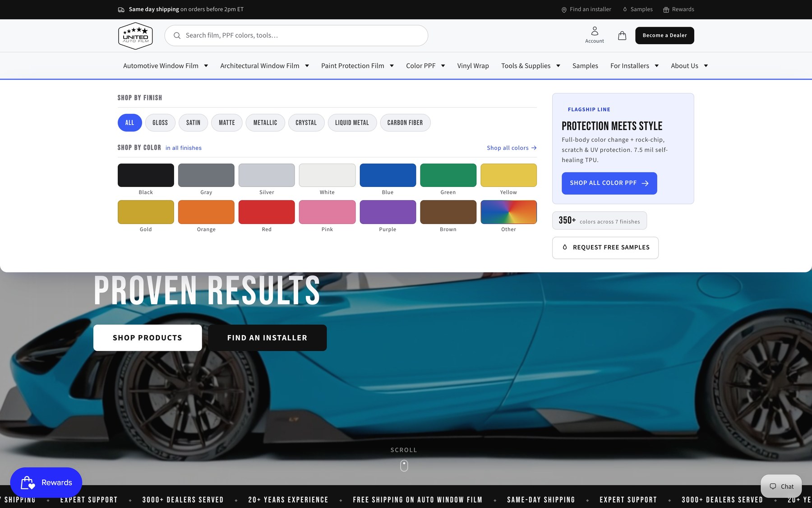Viewport: 812px width, 508px height.
Task: Click the SHOP PRODUCTS hero button
Action: pyautogui.click(x=148, y=338)
